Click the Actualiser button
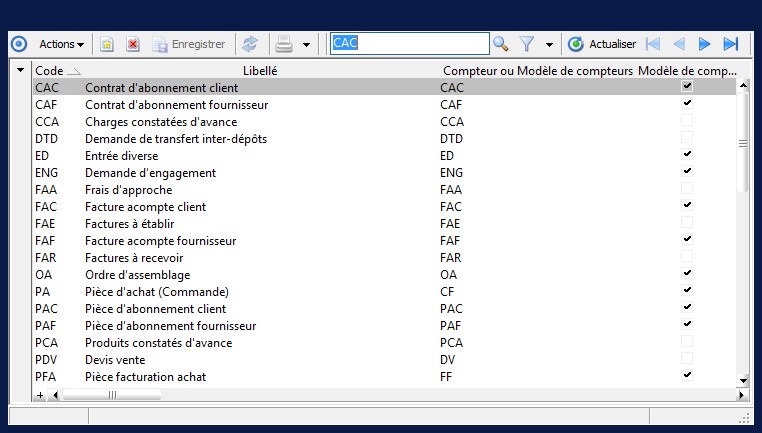 [603, 44]
